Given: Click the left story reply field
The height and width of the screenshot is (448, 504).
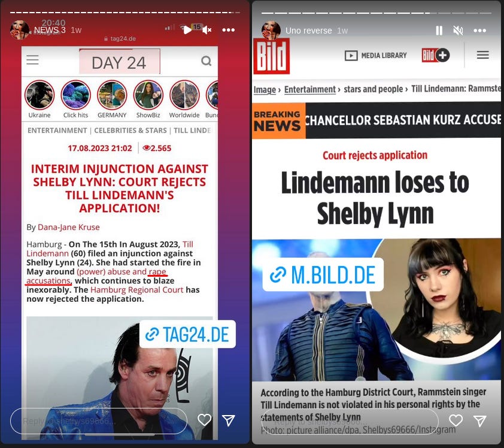Looking at the screenshot, I should [x=99, y=421].
